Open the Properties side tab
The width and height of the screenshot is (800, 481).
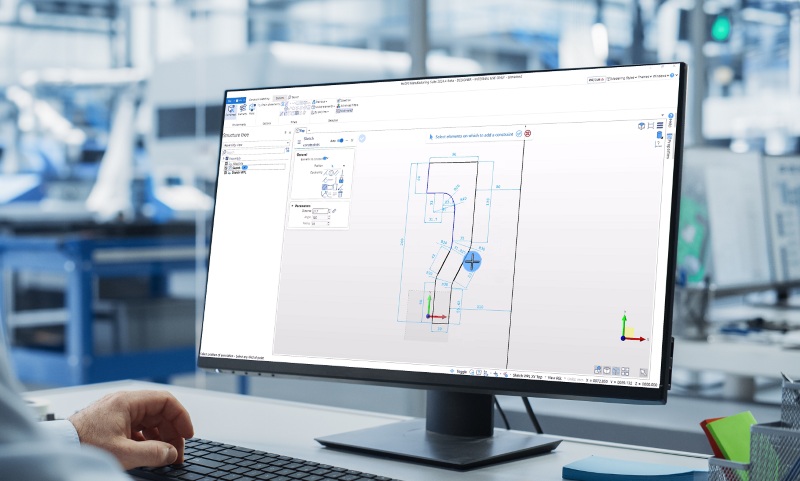pos(668,143)
